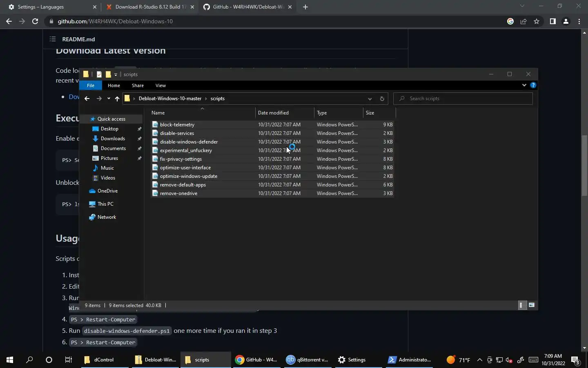The height and width of the screenshot is (368, 588).
Task: Sort files by Type column
Action: tap(339, 113)
